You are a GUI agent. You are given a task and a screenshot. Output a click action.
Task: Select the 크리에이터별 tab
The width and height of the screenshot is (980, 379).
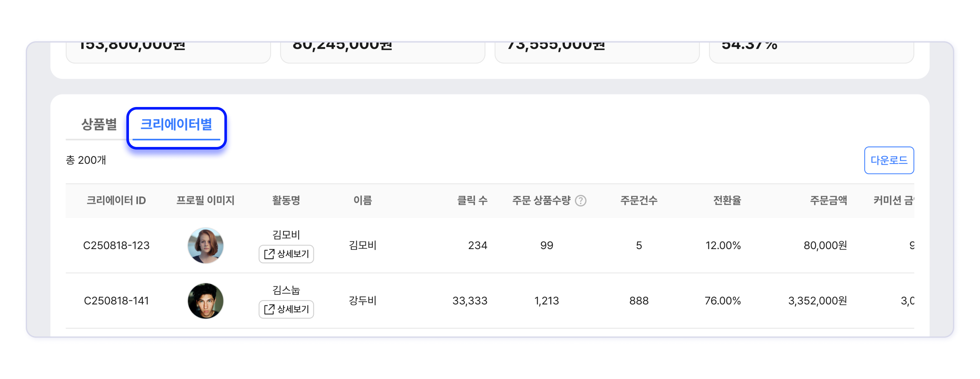(176, 124)
